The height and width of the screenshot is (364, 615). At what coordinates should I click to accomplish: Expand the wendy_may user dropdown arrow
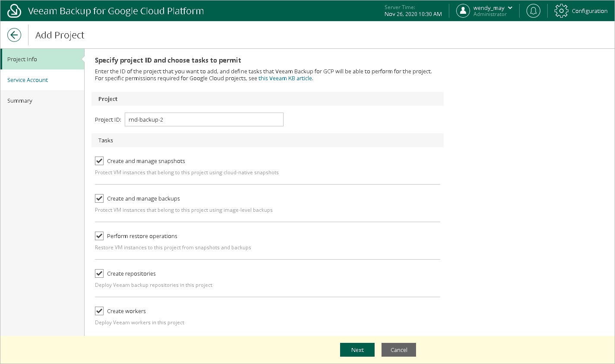tap(510, 8)
